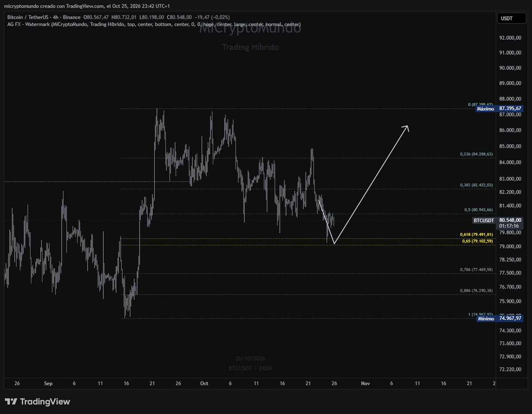Image resolution: width=532 pixels, height=414 pixels.
Task: Click 86.000,00 on the price axis
Action: click(x=510, y=130)
